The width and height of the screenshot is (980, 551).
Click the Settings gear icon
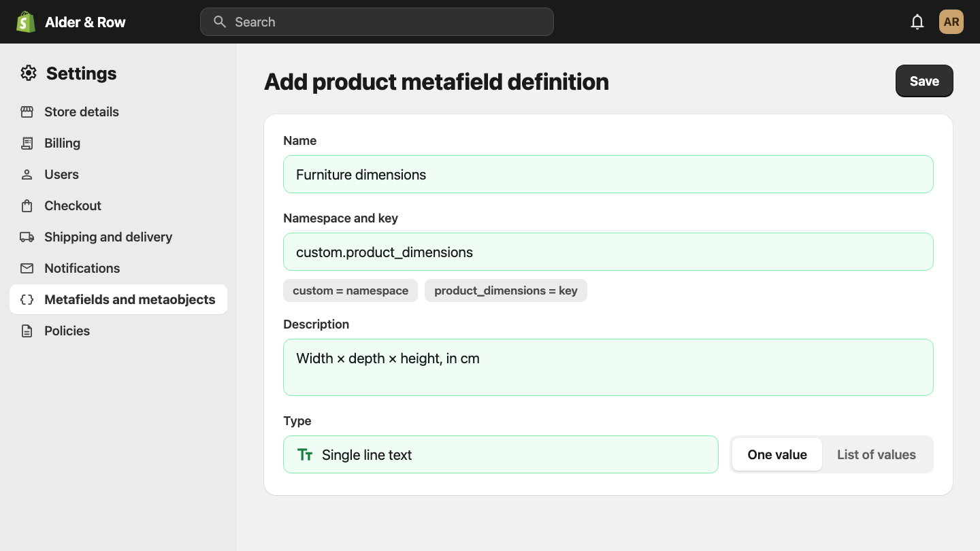29,73
